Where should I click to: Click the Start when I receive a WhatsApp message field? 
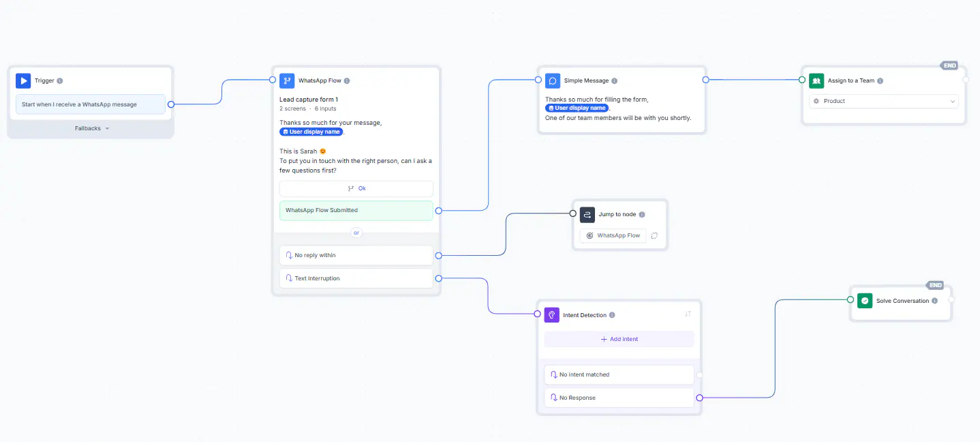pyautogui.click(x=91, y=104)
